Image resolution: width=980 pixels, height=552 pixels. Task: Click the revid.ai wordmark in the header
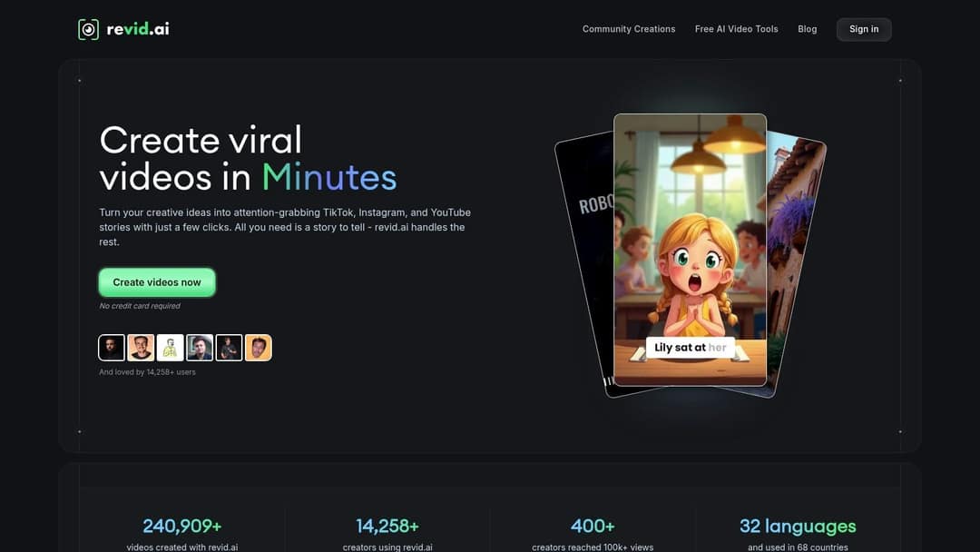pyautogui.click(x=138, y=29)
